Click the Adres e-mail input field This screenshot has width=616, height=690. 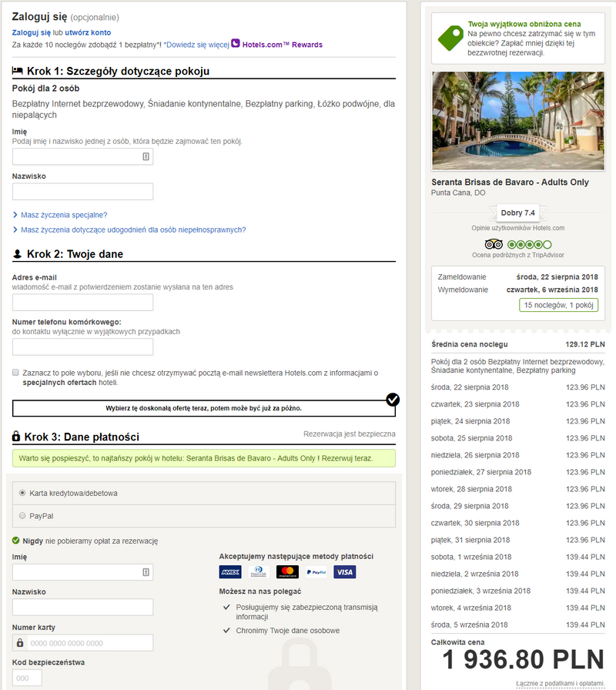(82, 302)
